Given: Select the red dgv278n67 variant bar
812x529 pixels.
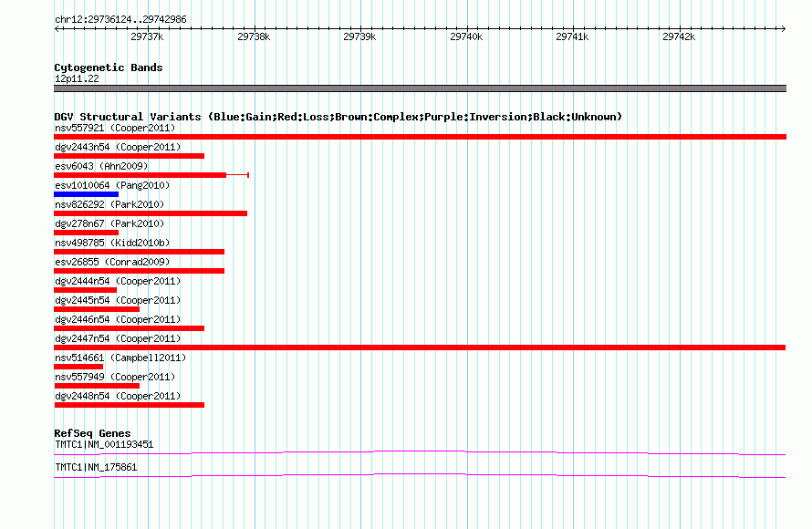Looking at the screenshot, I should [x=86, y=233].
